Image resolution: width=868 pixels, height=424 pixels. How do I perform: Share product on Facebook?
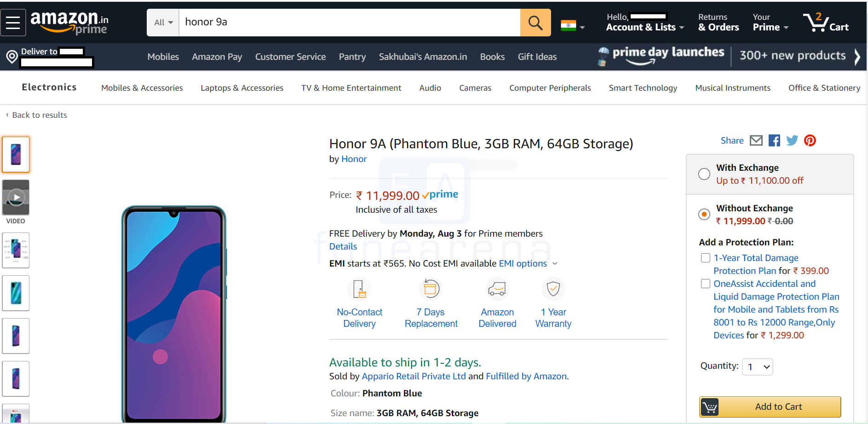coord(774,140)
